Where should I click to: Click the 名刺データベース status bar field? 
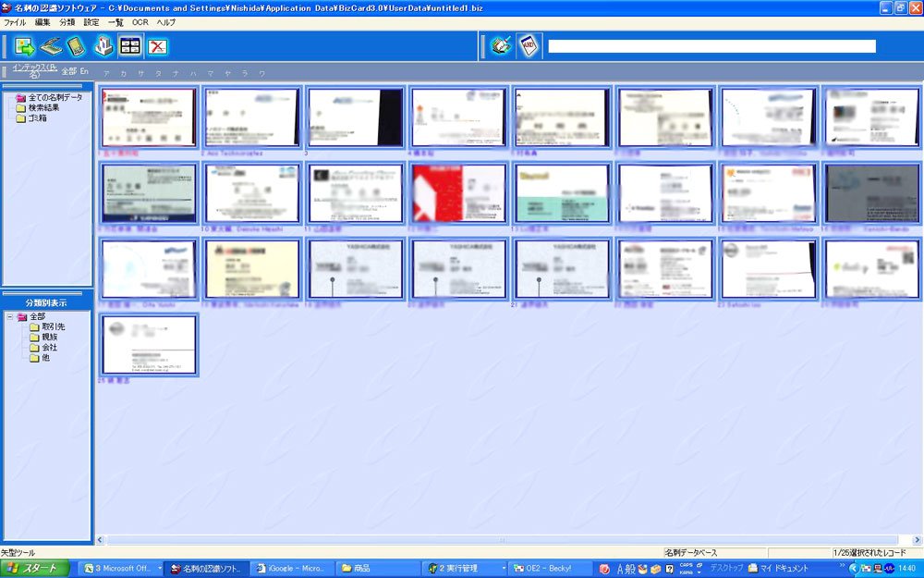(x=715, y=553)
